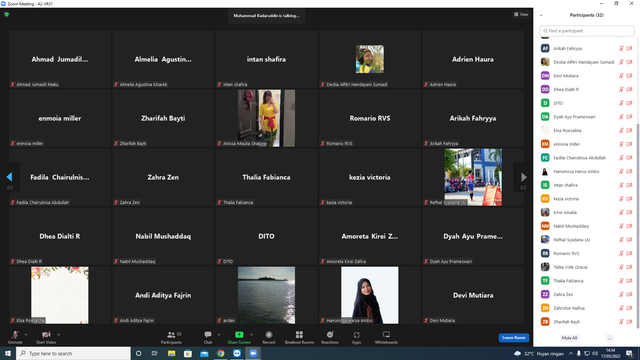
Task: Select Fadila Chairulnisa Abdullah in participants list
Action: point(587,158)
